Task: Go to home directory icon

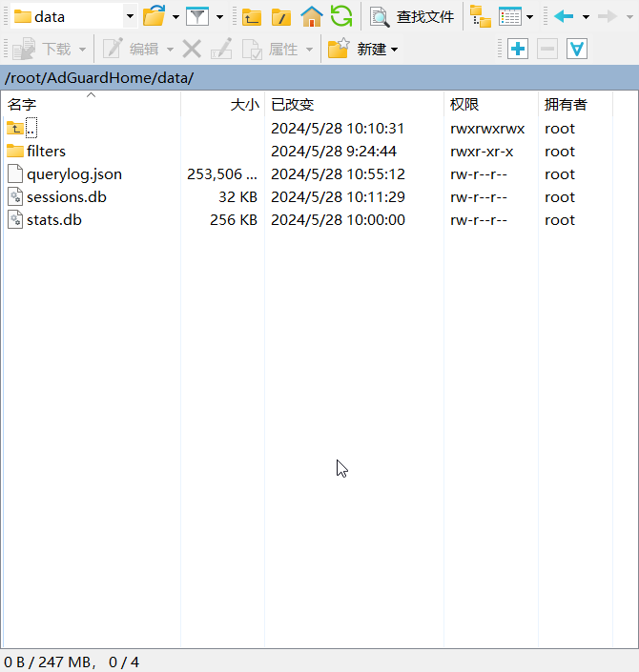Action: [x=311, y=16]
